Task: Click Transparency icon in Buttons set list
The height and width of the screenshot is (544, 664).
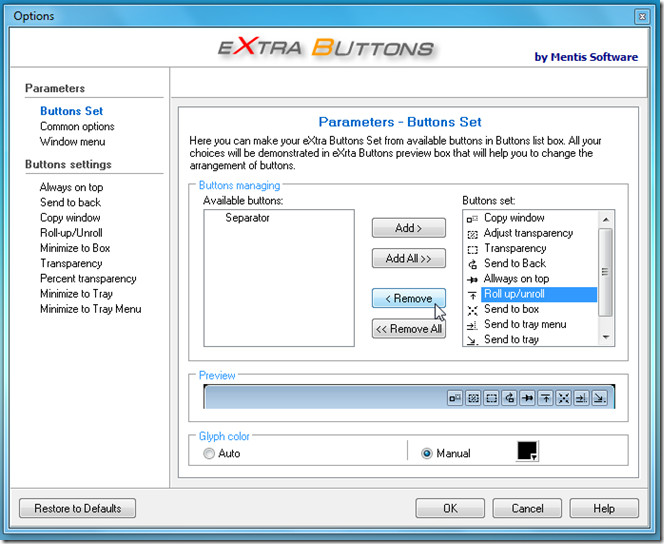Action: (472, 249)
